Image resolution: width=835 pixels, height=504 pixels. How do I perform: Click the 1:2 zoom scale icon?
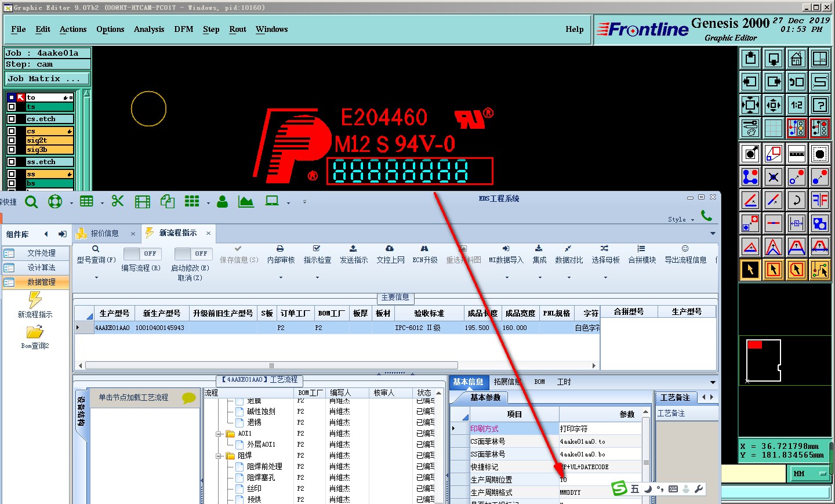pyautogui.click(x=797, y=105)
